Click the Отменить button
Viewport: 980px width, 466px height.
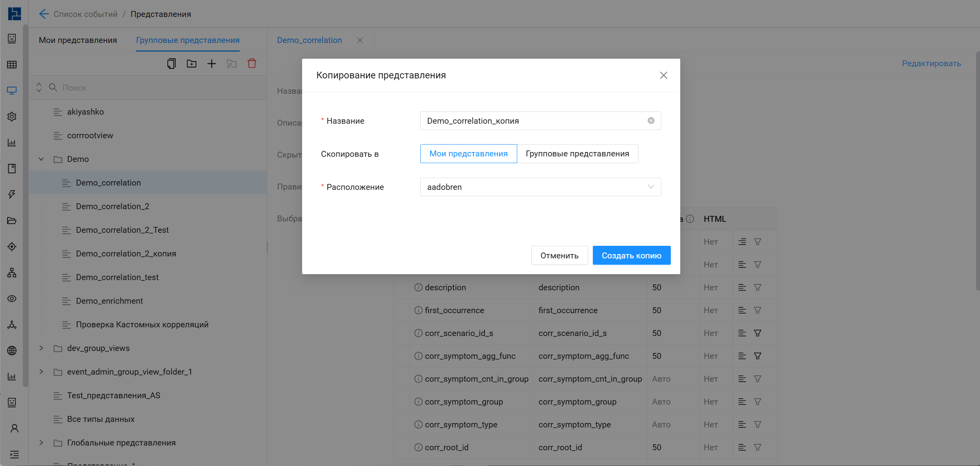[x=559, y=256]
